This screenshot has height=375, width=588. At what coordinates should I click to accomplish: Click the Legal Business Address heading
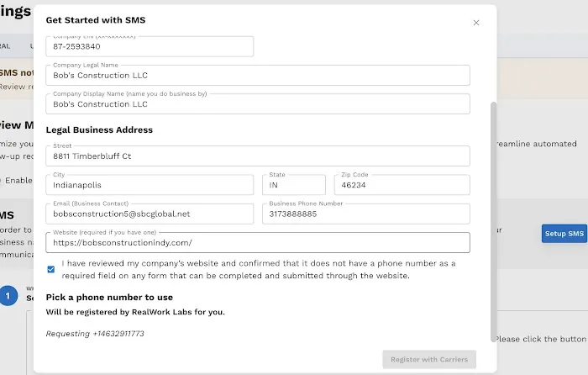(99, 130)
